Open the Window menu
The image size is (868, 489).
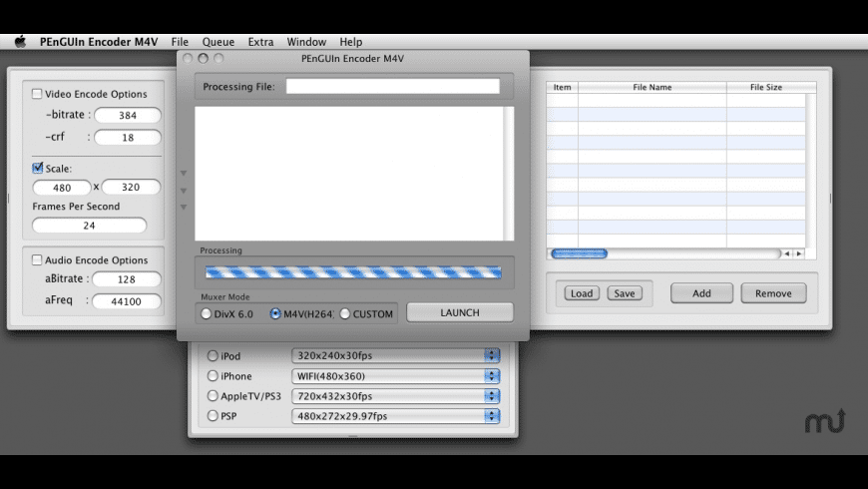pos(306,42)
